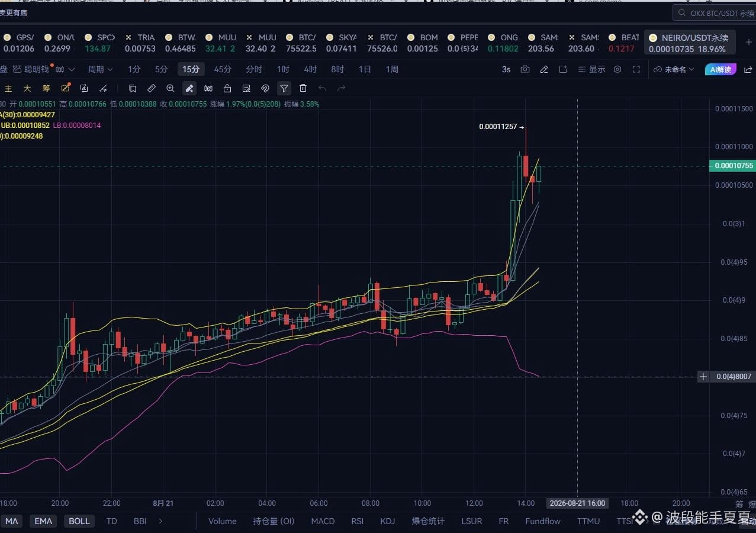
Task: Toggle the RSI sub-indicator
Action: point(358,521)
